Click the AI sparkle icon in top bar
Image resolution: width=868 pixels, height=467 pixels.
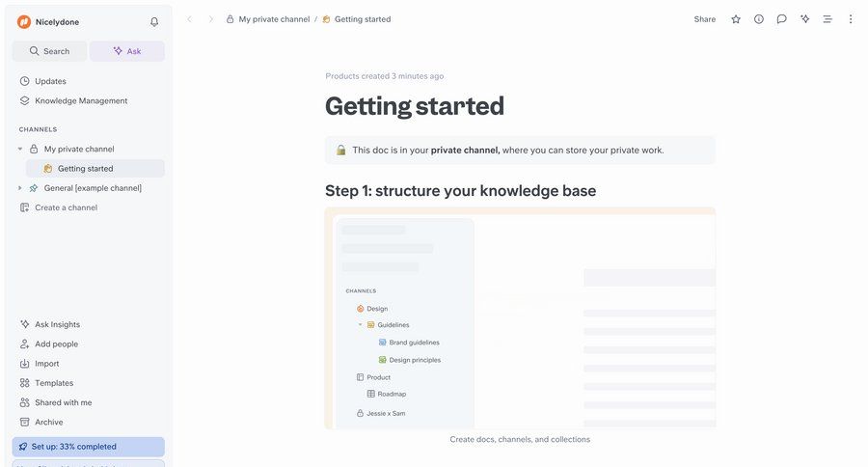point(804,19)
